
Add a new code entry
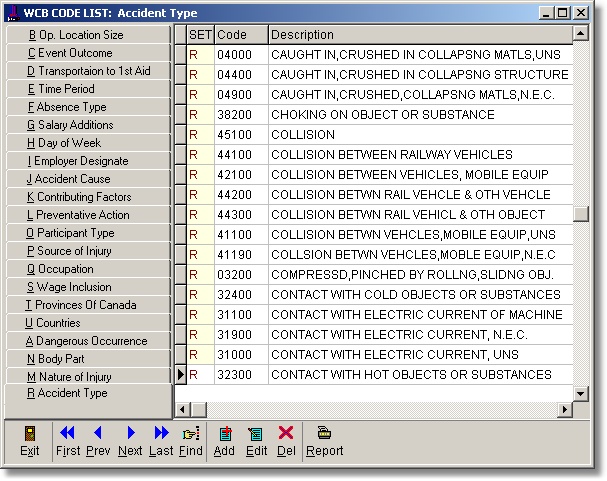pyautogui.click(x=224, y=442)
